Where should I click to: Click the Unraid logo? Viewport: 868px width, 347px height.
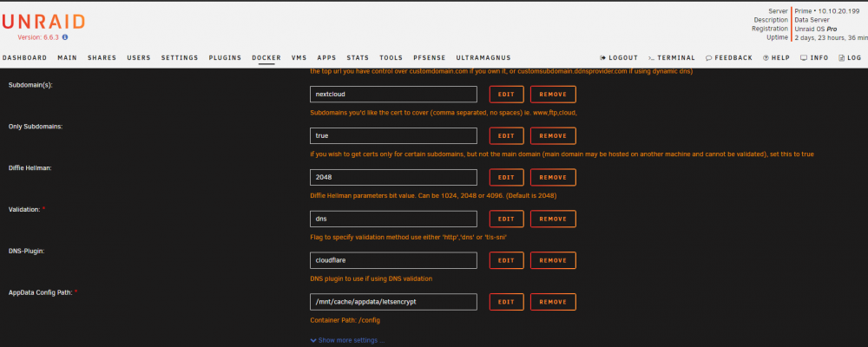tap(43, 22)
